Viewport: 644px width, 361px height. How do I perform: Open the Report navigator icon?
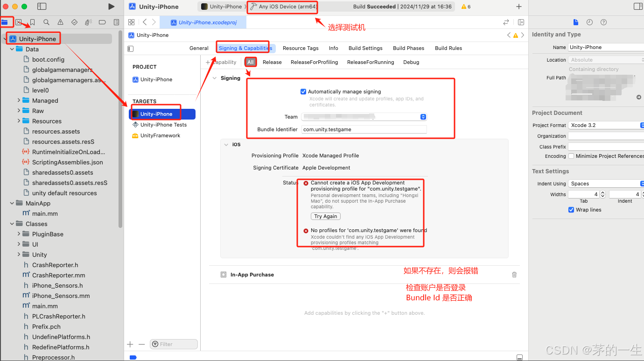pos(116,22)
